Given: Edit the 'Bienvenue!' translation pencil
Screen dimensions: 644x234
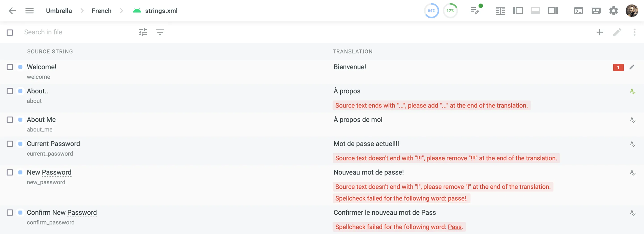Looking at the screenshot, I should (632, 67).
